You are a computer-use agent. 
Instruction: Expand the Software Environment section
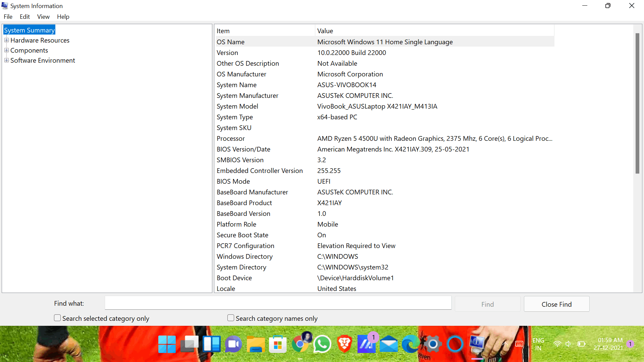[7, 60]
